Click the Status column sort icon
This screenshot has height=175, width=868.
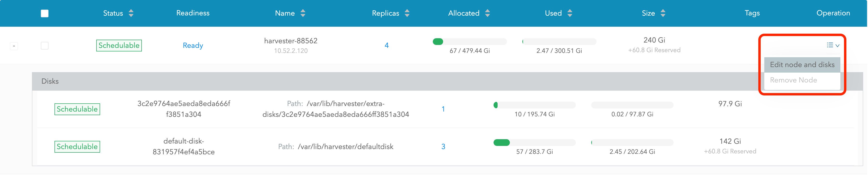(131, 13)
